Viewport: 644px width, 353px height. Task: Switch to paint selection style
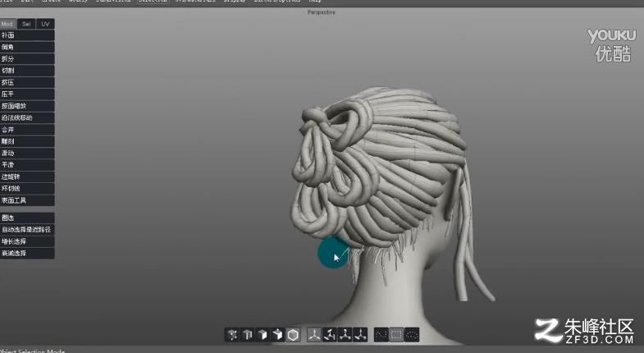[x=412, y=335]
